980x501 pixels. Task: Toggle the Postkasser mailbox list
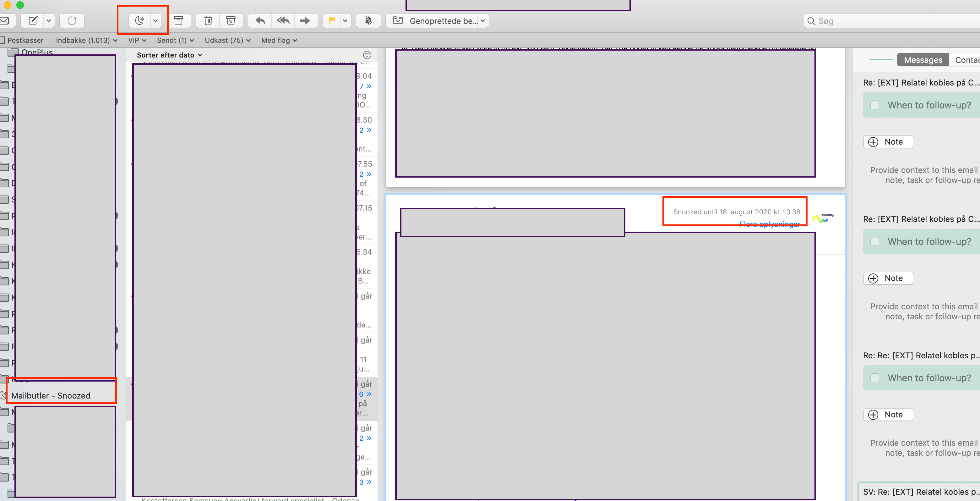coord(22,40)
